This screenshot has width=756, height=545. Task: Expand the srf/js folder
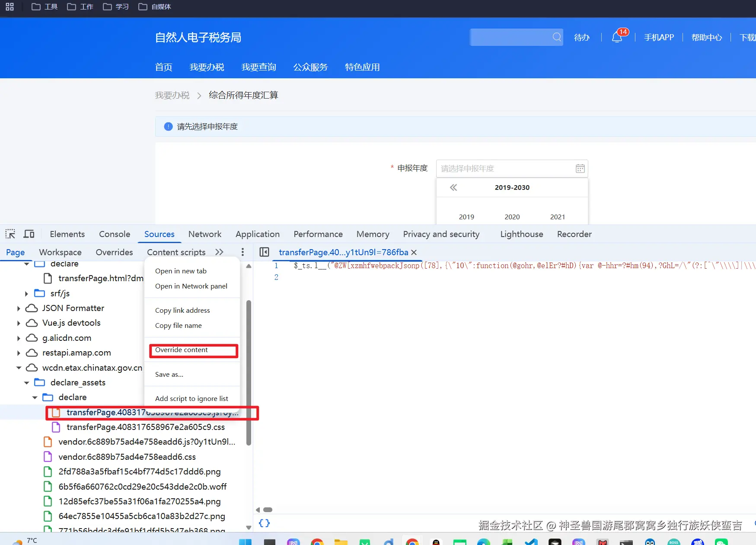coord(26,293)
